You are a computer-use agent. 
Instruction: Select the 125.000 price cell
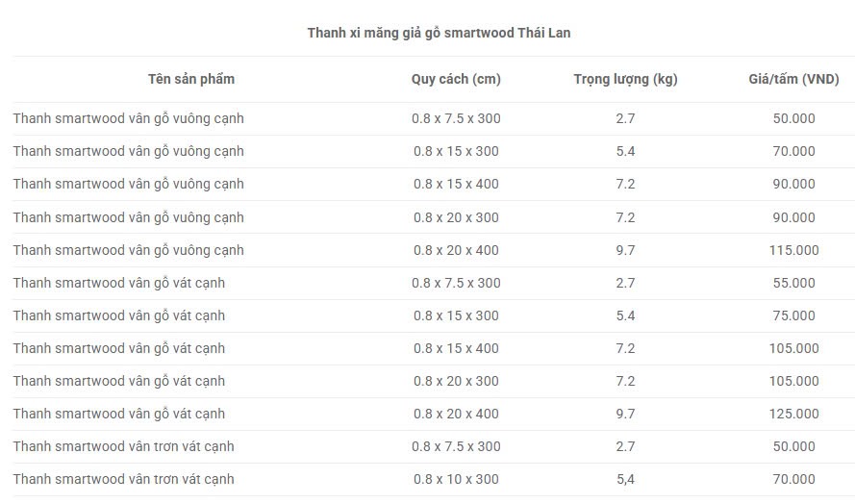pyautogui.click(x=793, y=414)
